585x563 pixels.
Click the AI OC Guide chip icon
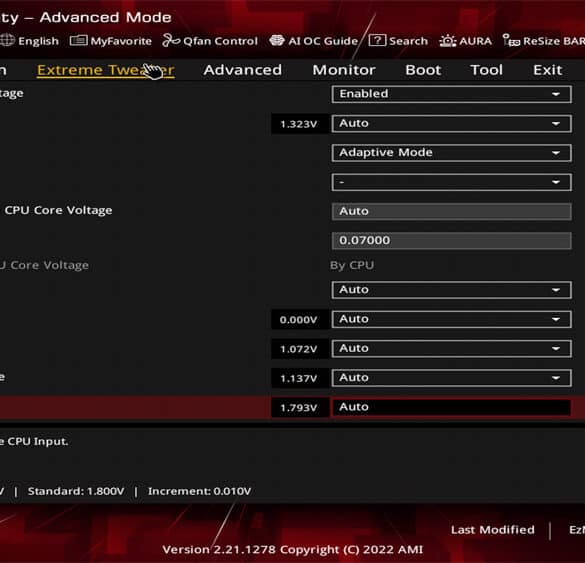tap(276, 40)
